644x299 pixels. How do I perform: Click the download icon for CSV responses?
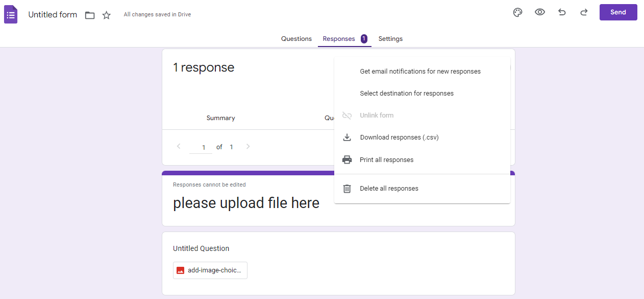(347, 137)
